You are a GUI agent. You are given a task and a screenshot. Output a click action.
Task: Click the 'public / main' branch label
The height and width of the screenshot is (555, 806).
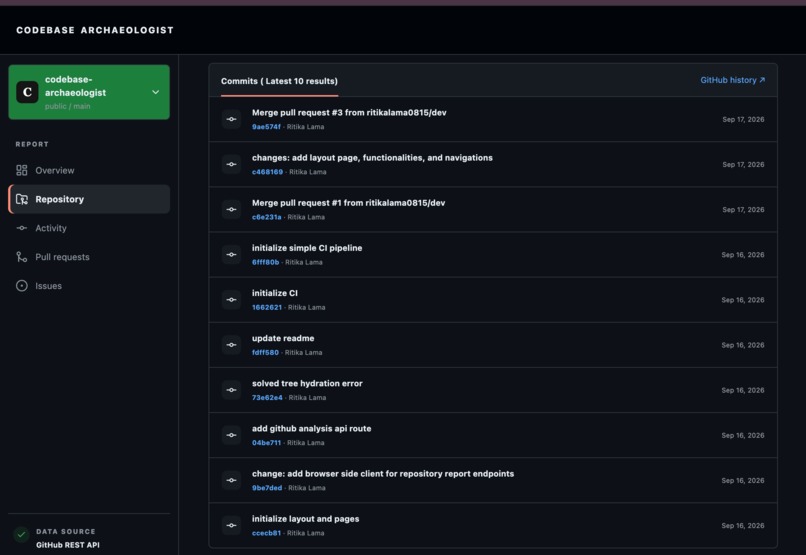67,106
